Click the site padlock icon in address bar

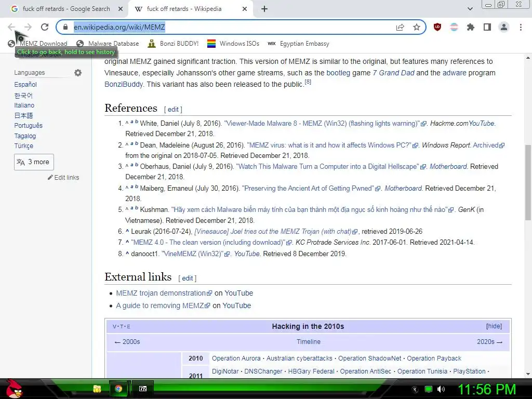[65, 27]
